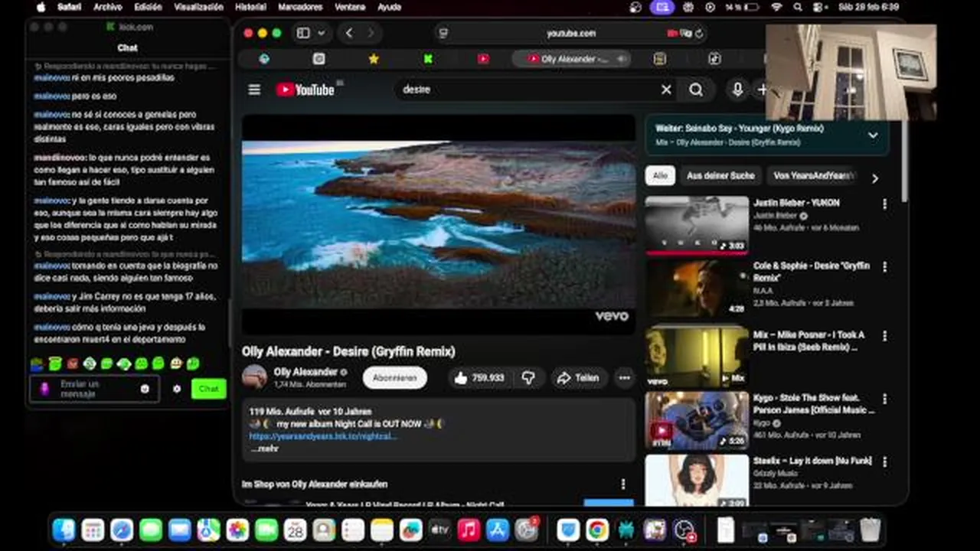Viewport: 980px width, 551px height.
Task: Open the emoji picker in chat box
Action: pyautogui.click(x=145, y=389)
